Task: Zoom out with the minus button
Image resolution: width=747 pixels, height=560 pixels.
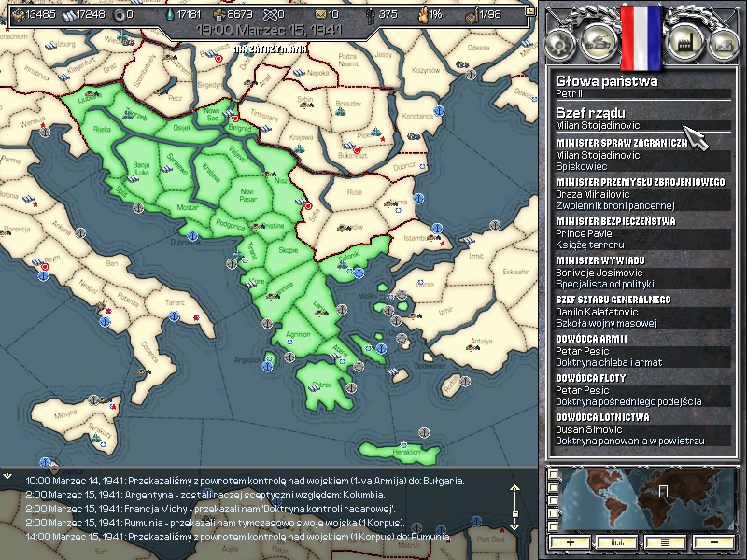Action: pos(713,542)
